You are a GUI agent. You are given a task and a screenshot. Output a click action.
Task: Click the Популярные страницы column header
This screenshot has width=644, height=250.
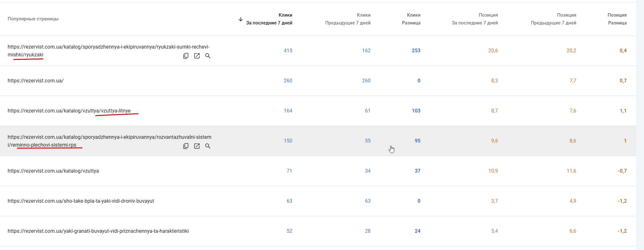pos(33,19)
